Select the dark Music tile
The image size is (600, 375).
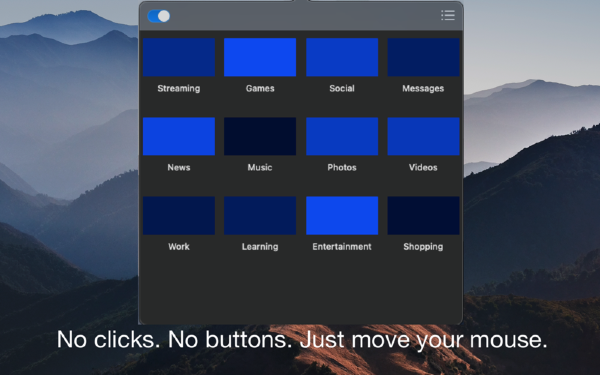[x=260, y=136]
